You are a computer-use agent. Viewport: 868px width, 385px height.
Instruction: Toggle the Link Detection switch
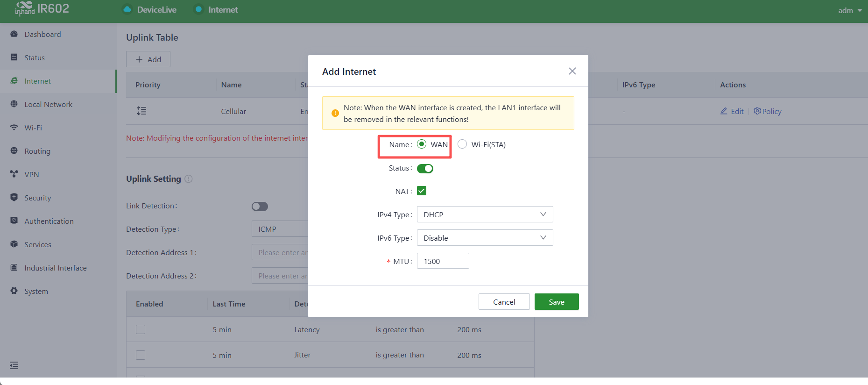click(260, 207)
